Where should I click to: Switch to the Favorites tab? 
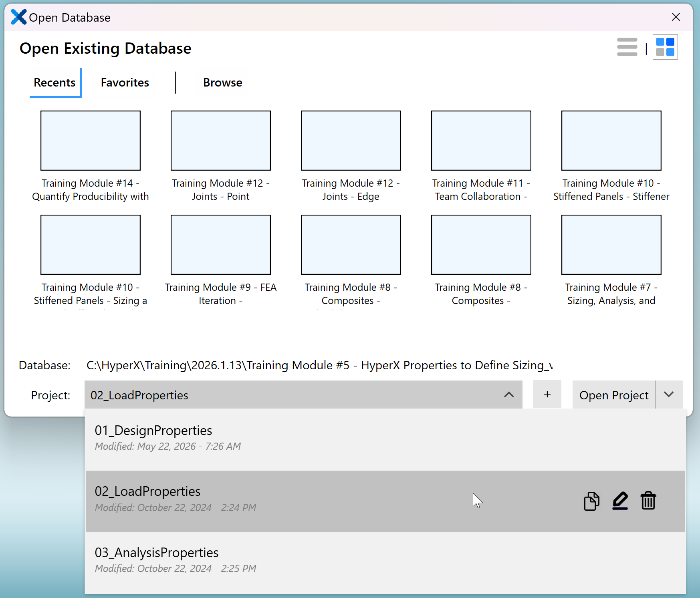pyautogui.click(x=125, y=83)
